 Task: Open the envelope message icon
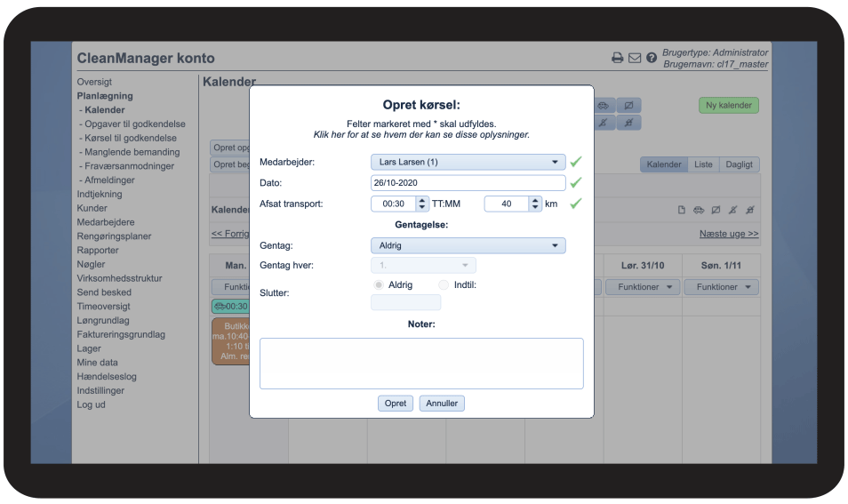(x=635, y=58)
